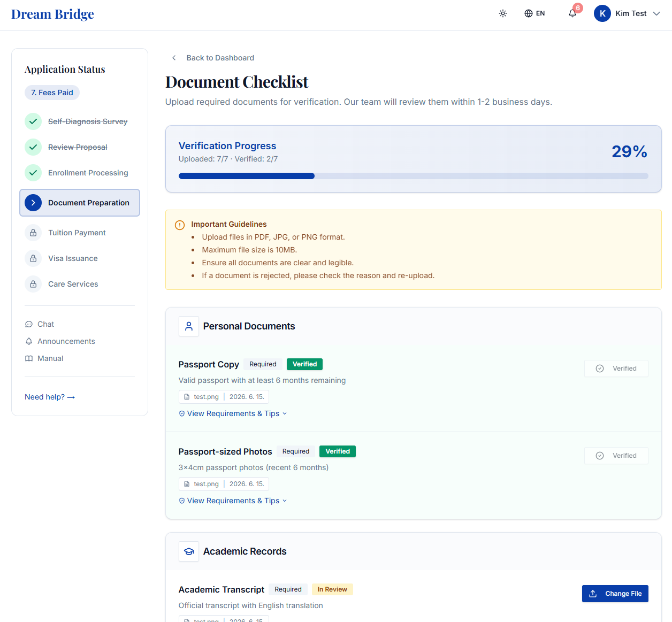
Task: Open Chat from the sidebar
Action: click(x=40, y=324)
